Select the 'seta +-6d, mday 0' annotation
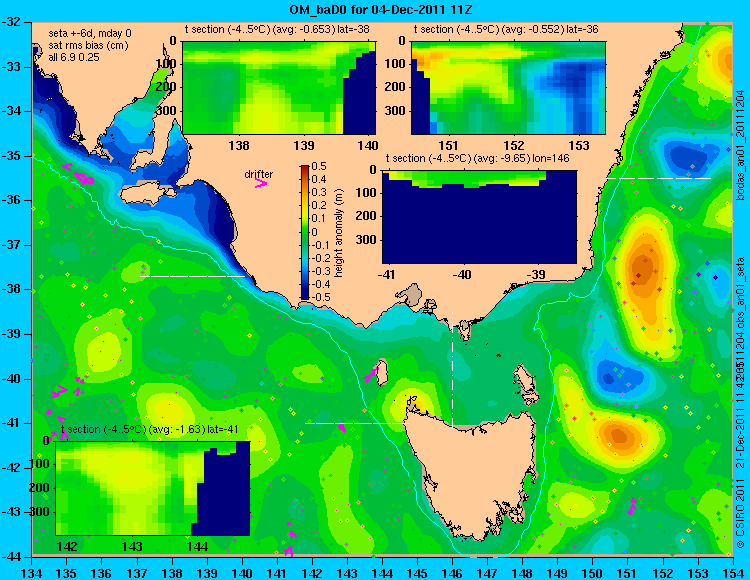750x580 pixels. tap(90, 33)
